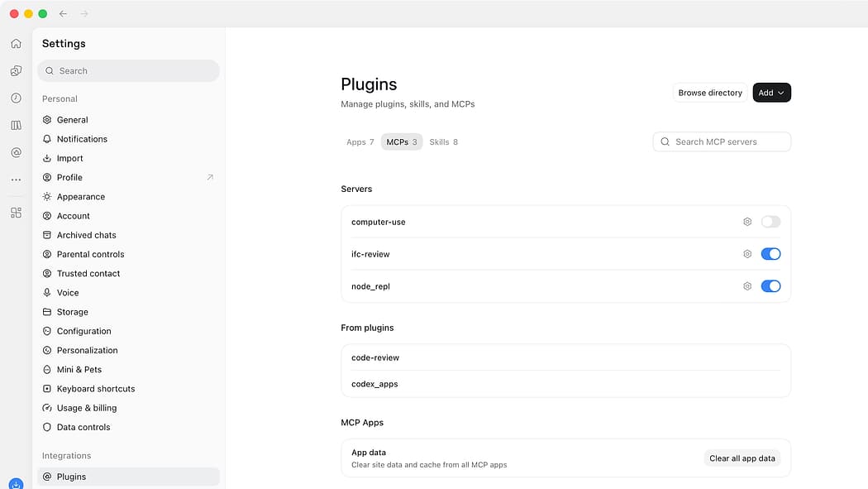868x489 pixels.
Task: Click the magnifier icon in MCP search box
Action: [665, 141]
